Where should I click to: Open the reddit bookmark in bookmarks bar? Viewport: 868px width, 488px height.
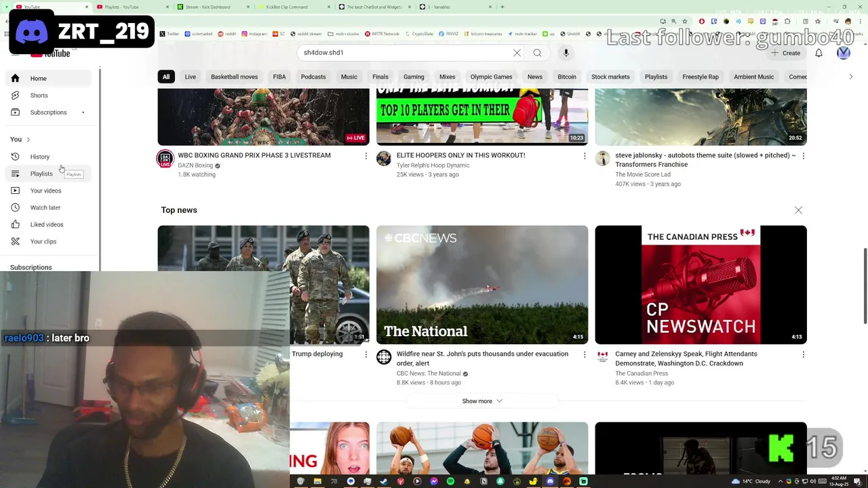229,34
